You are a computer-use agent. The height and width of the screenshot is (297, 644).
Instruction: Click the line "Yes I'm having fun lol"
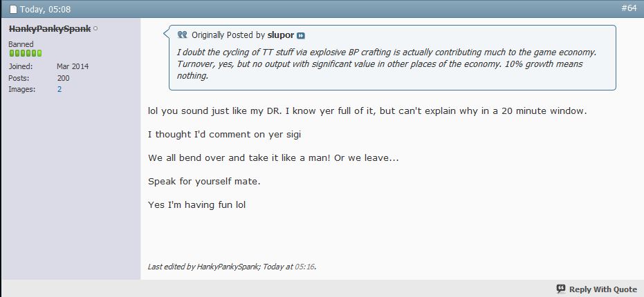tap(197, 204)
